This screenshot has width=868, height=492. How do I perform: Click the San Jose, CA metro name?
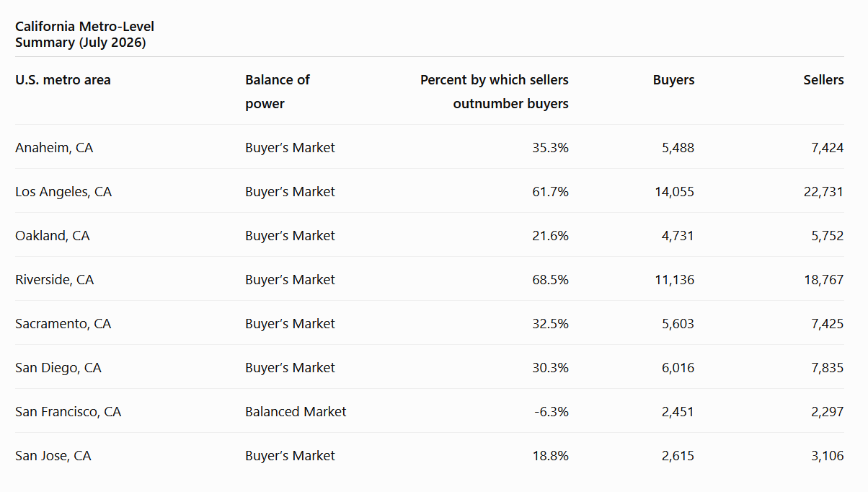tap(53, 456)
